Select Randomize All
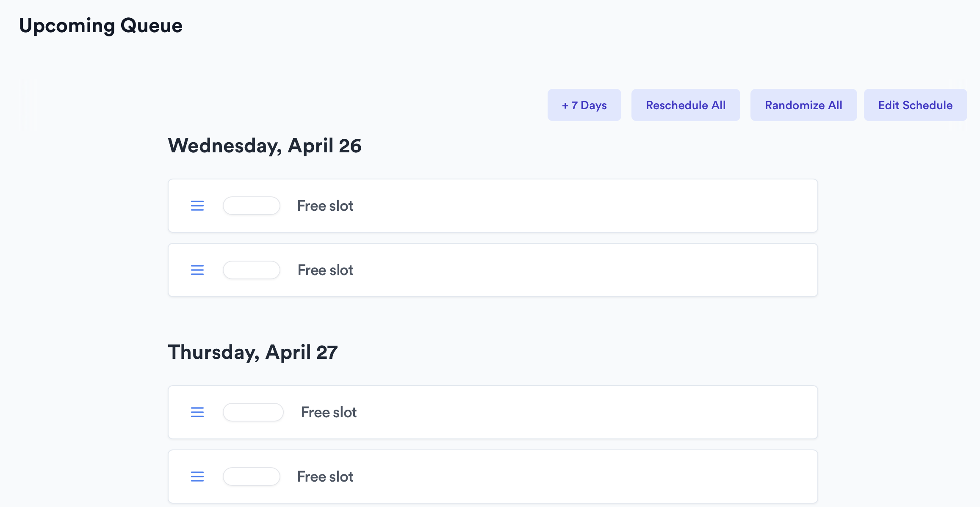The height and width of the screenshot is (507, 980). [803, 105]
